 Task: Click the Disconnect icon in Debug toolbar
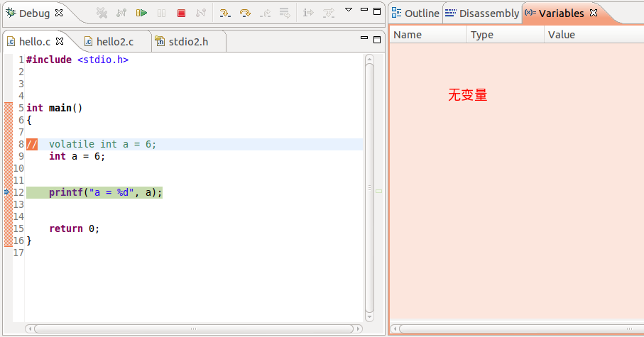click(x=201, y=13)
